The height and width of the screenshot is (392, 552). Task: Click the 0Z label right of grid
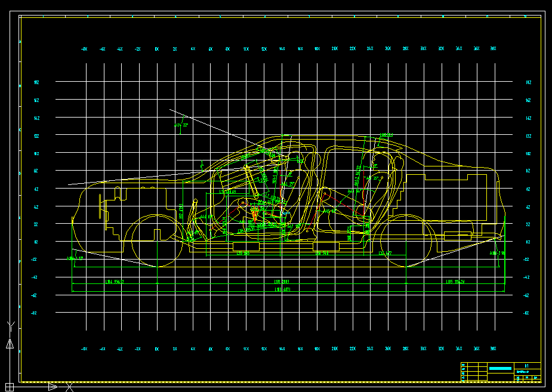coord(528,242)
